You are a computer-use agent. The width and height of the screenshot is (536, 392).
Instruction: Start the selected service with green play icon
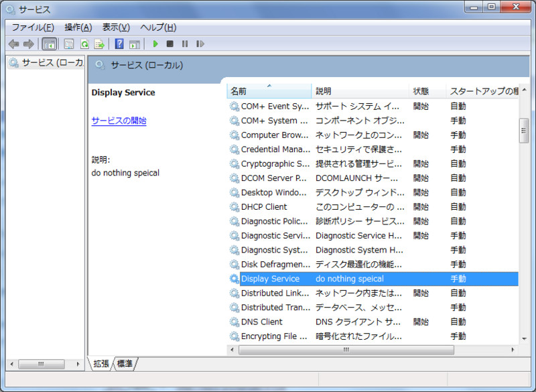155,44
